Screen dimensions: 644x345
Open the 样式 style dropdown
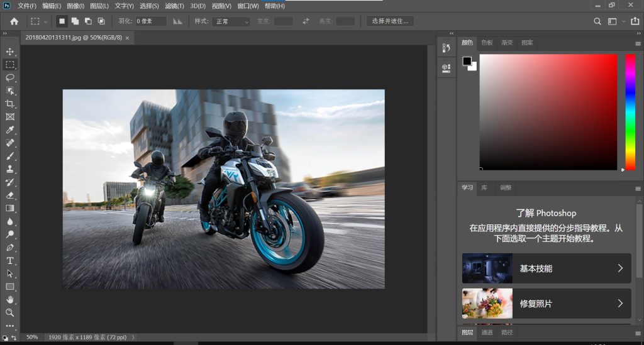[232, 21]
